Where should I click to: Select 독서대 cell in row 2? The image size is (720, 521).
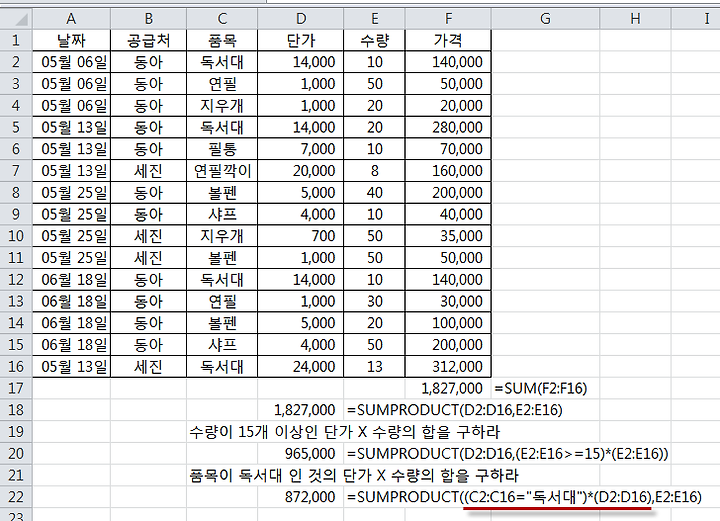coord(222,62)
